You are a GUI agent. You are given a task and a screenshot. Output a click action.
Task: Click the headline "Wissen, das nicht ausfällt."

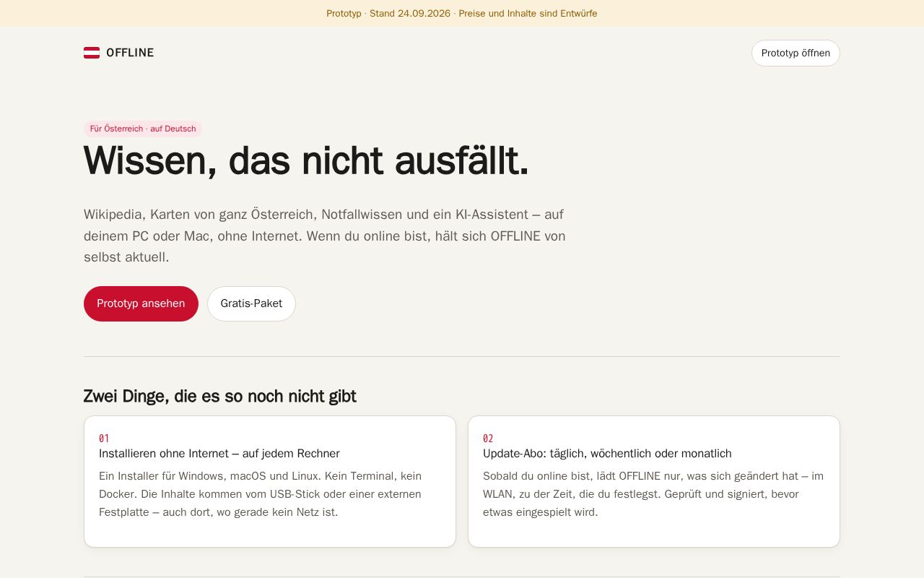click(306, 160)
